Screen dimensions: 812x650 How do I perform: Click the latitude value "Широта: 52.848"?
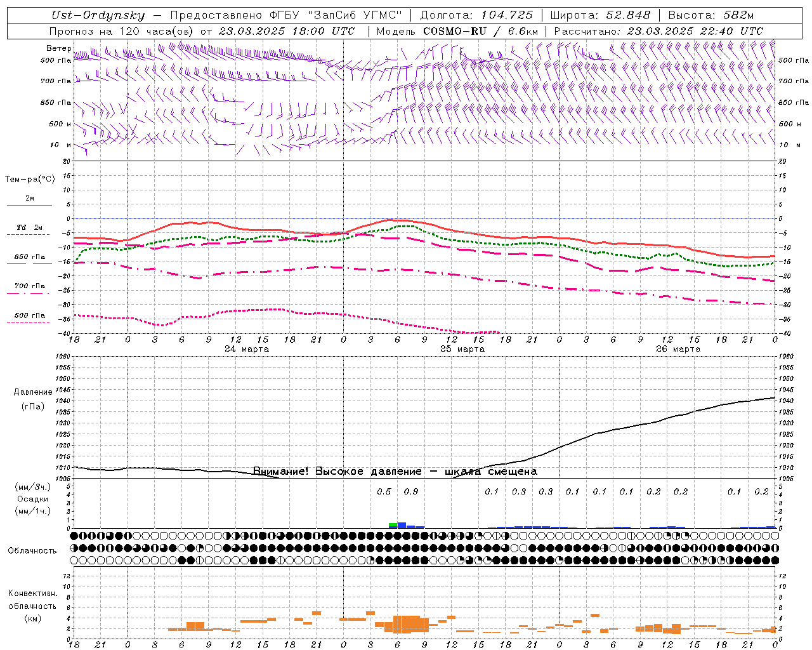599,16
